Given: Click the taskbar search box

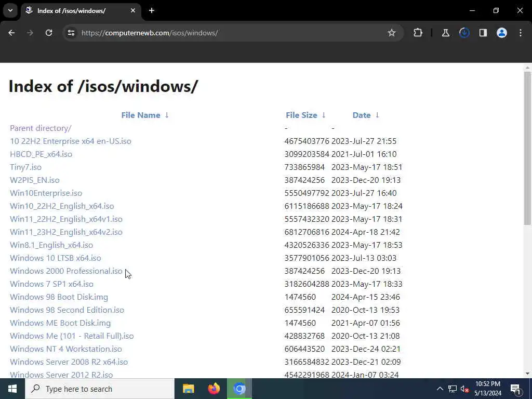Looking at the screenshot, I should [99, 389].
